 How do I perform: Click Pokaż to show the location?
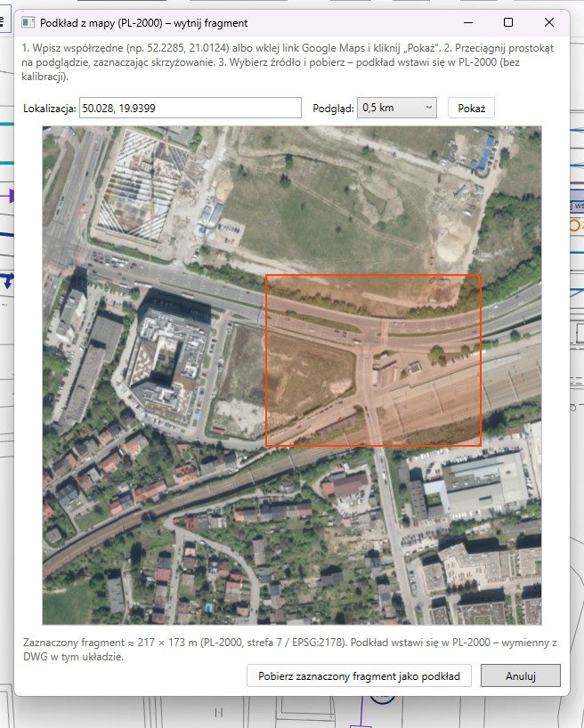(471, 109)
